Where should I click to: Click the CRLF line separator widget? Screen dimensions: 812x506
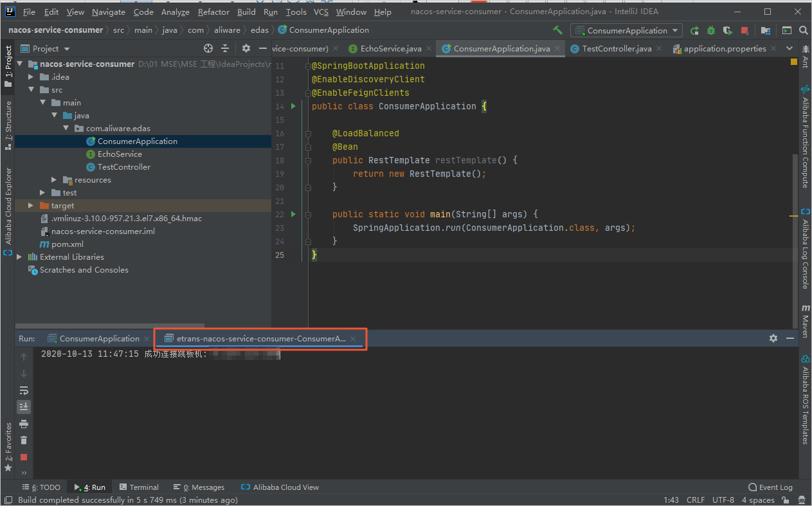pos(696,500)
